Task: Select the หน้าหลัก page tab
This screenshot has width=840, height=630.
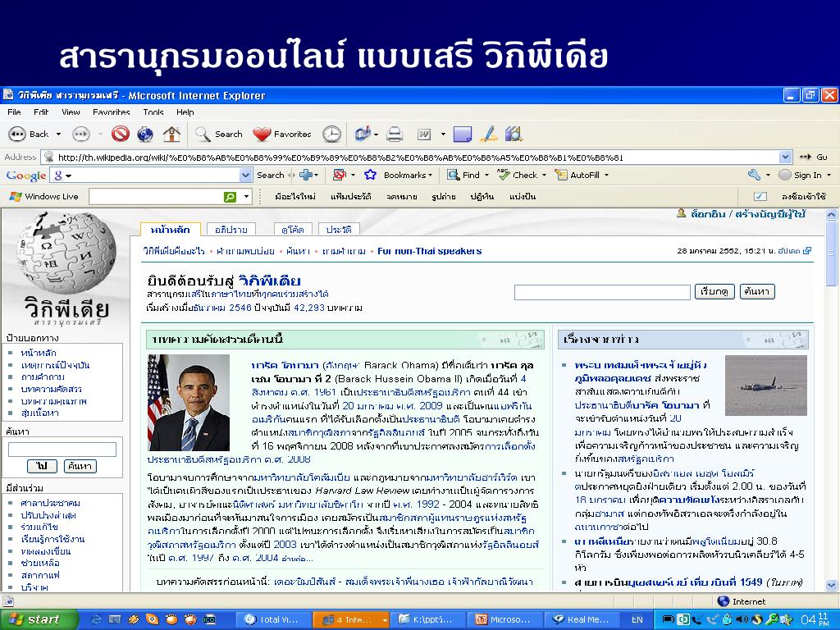Action: [x=171, y=230]
